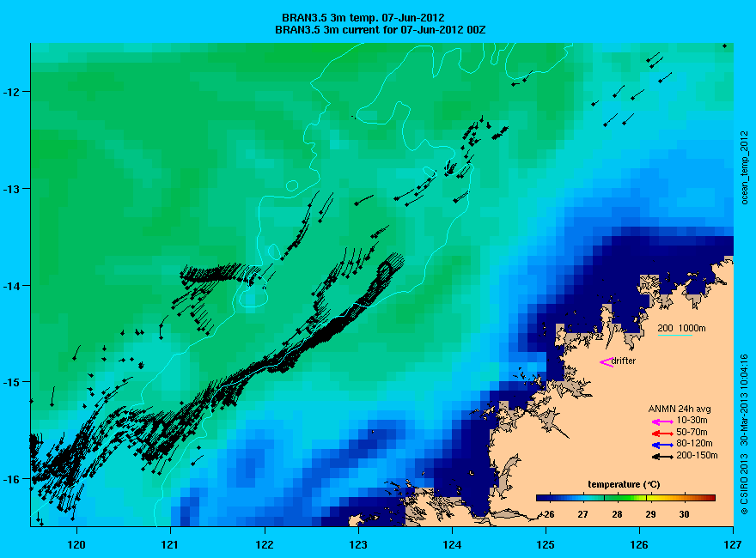Click the cyan 200 1000m contour line sample

(x=674, y=335)
